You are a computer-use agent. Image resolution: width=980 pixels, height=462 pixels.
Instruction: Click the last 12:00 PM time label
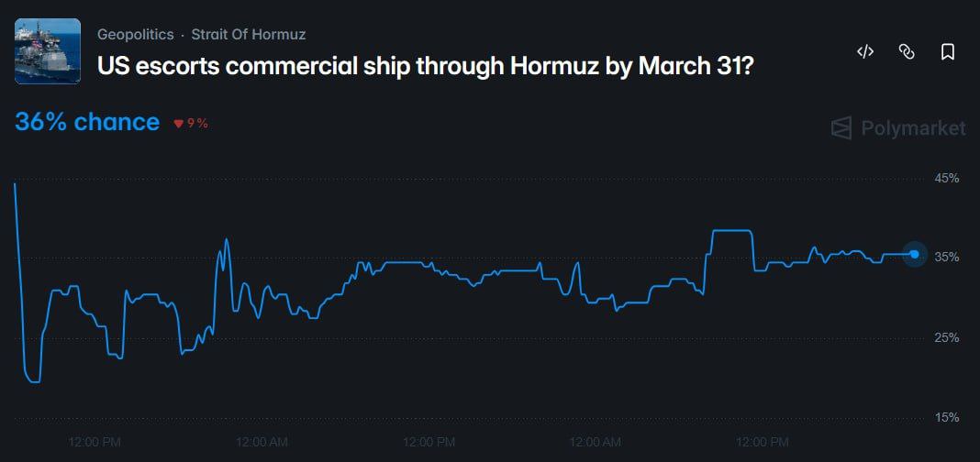(x=763, y=442)
